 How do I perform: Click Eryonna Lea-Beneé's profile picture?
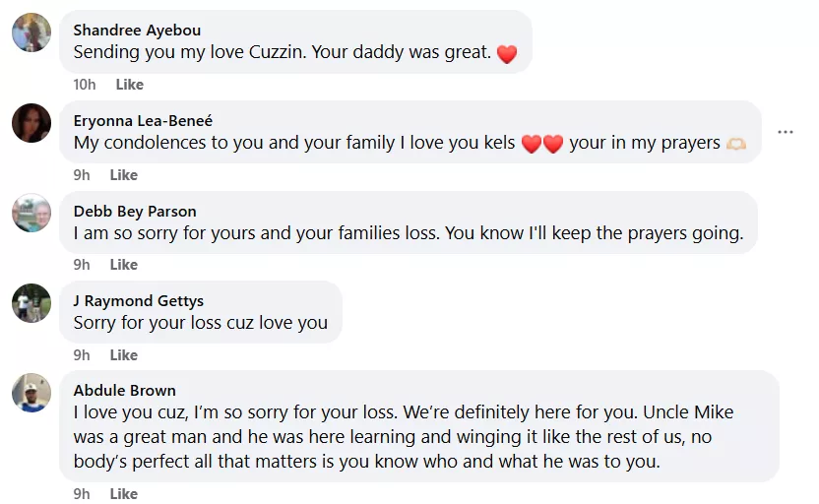click(x=31, y=123)
